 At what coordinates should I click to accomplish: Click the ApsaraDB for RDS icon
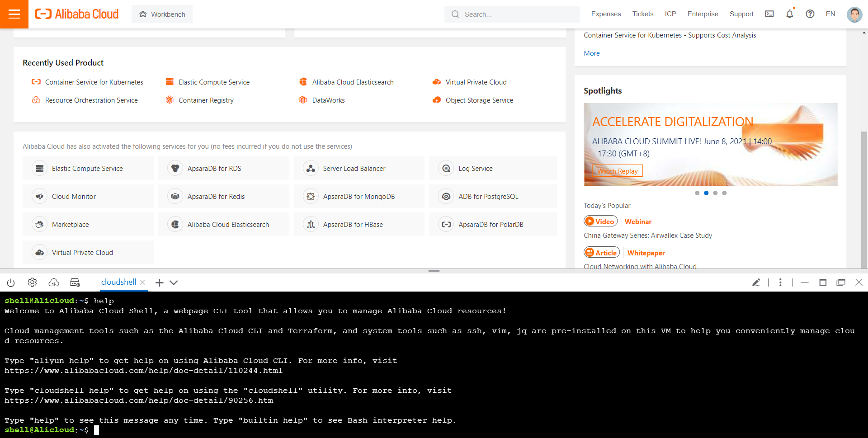(175, 169)
